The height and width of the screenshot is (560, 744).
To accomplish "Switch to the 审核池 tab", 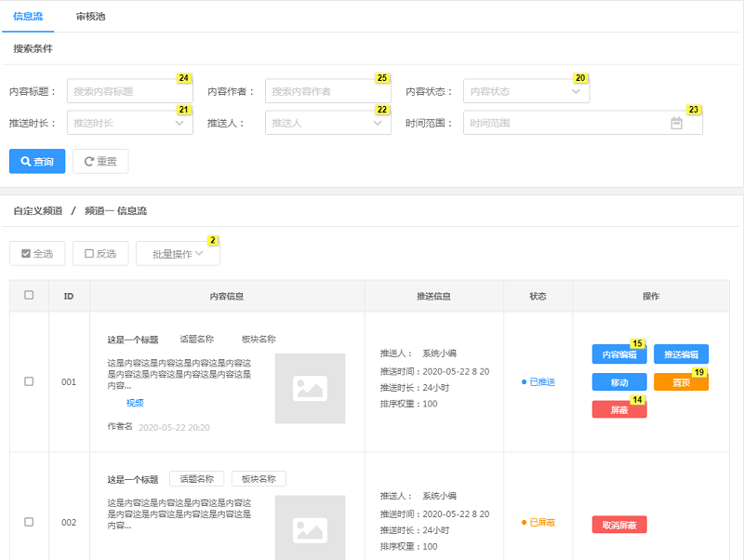I will [90, 16].
